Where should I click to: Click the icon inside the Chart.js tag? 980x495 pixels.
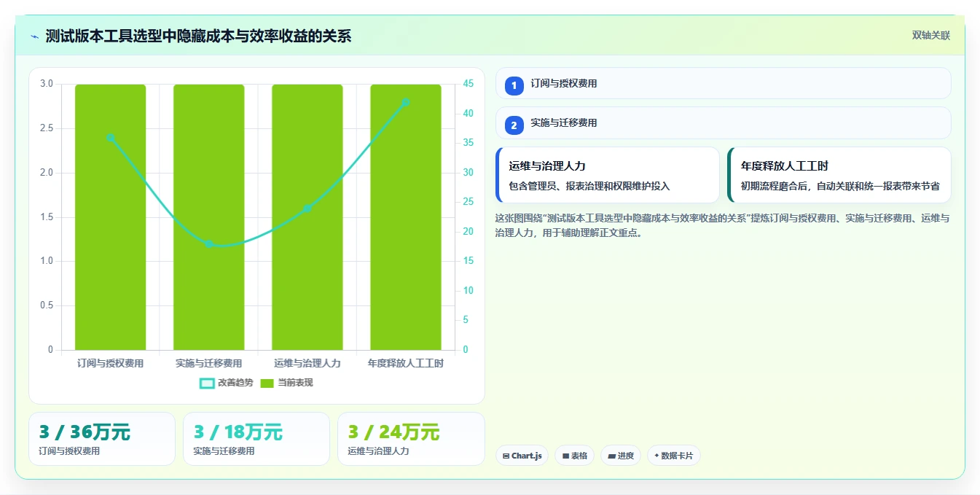[x=506, y=456]
